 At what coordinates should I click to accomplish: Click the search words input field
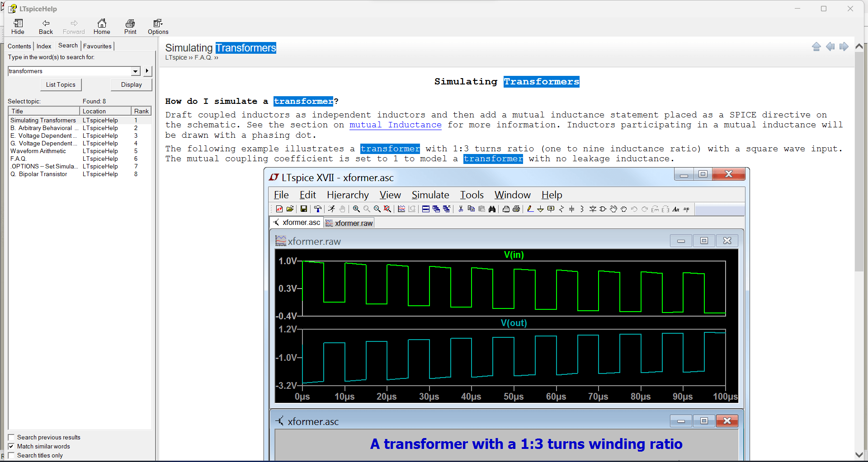[70, 71]
